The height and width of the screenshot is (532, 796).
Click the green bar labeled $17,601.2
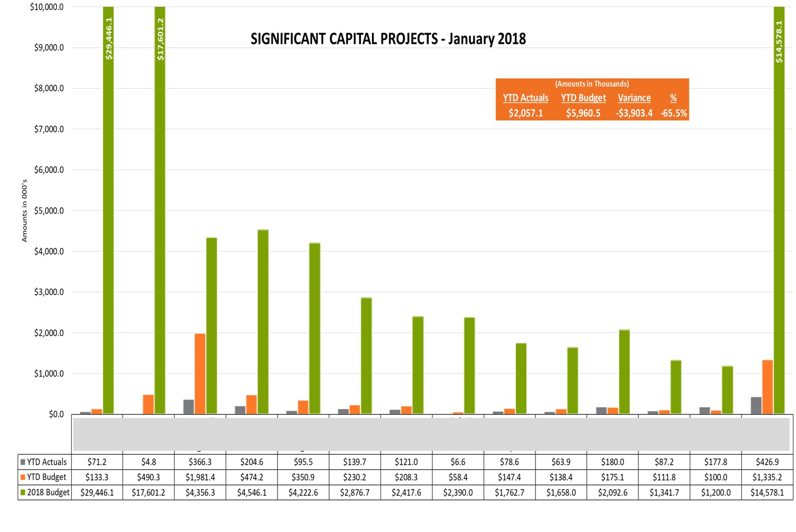click(x=160, y=212)
